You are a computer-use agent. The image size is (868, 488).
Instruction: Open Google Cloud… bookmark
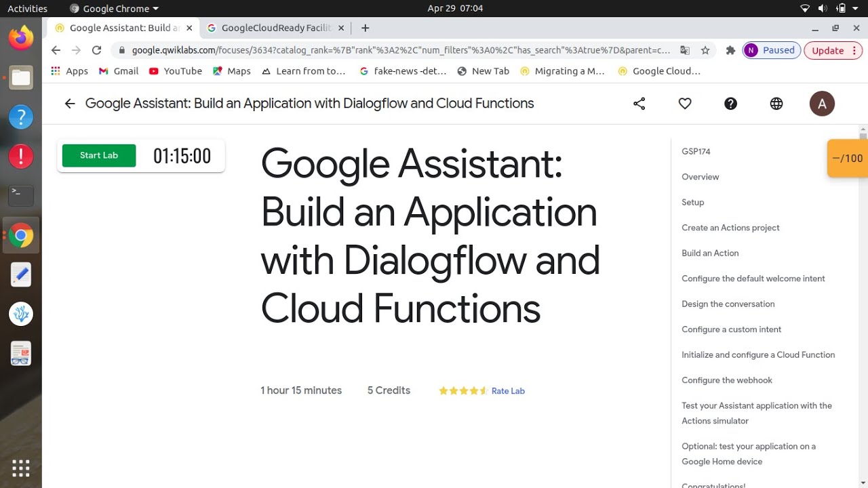[x=659, y=70]
